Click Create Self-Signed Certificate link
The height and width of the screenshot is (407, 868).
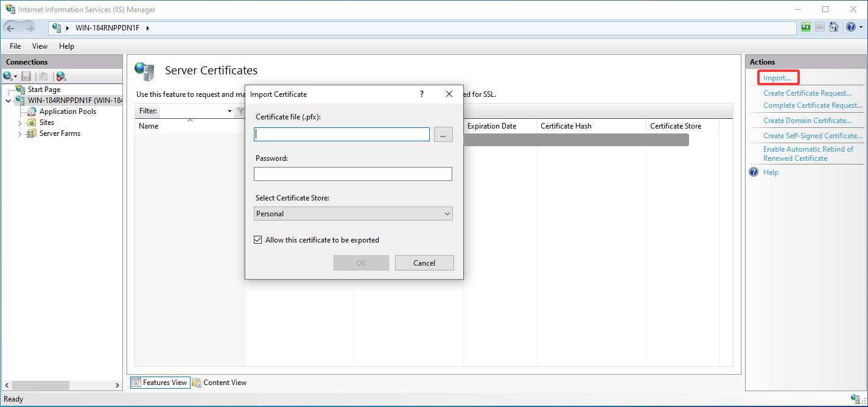pos(813,136)
